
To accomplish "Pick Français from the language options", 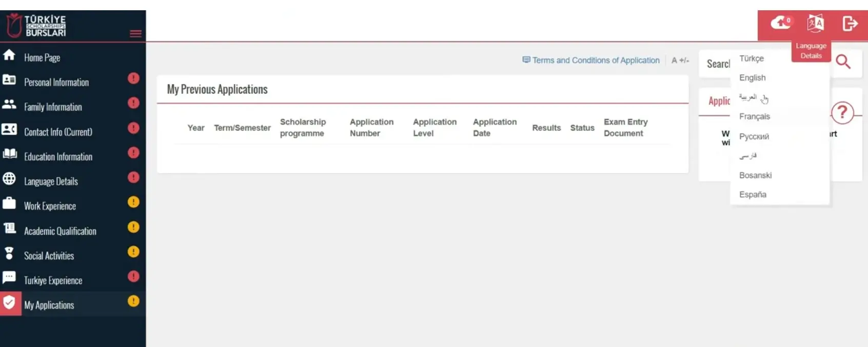I will click(x=754, y=117).
